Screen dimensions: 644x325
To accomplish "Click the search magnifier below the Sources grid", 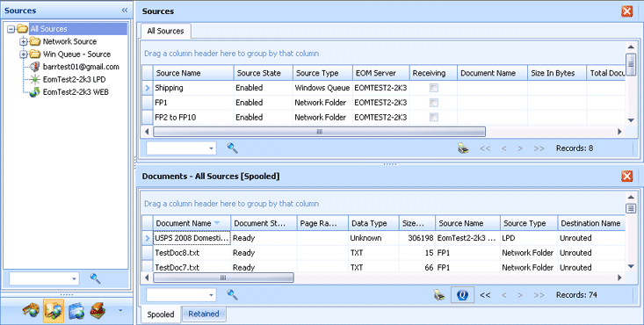I will pyautogui.click(x=233, y=148).
